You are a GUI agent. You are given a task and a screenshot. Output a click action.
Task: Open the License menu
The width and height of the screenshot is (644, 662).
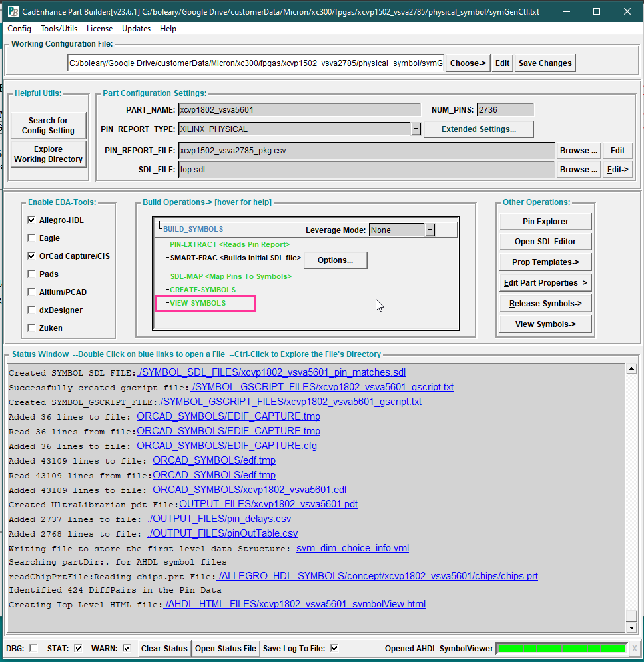(x=99, y=28)
